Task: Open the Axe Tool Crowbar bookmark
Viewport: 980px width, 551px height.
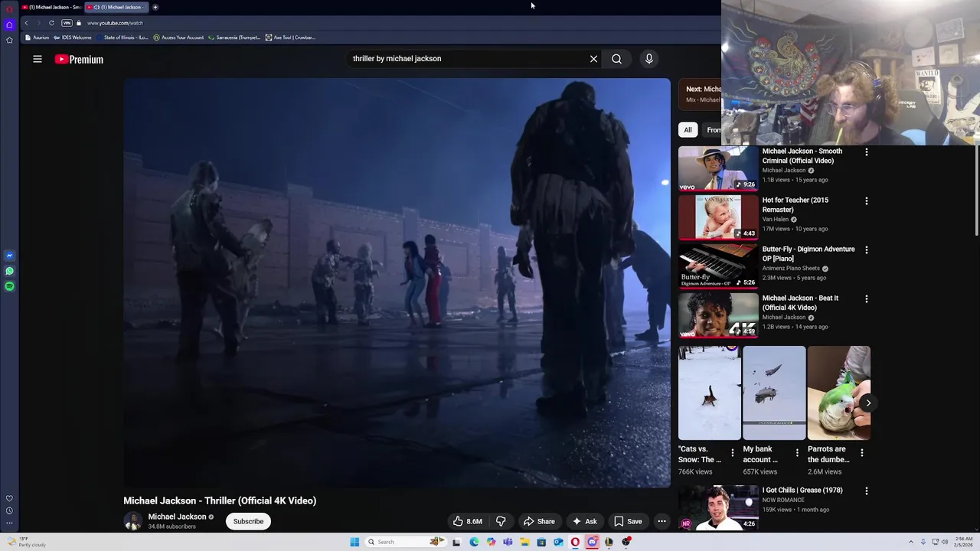Action: (x=291, y=37)
